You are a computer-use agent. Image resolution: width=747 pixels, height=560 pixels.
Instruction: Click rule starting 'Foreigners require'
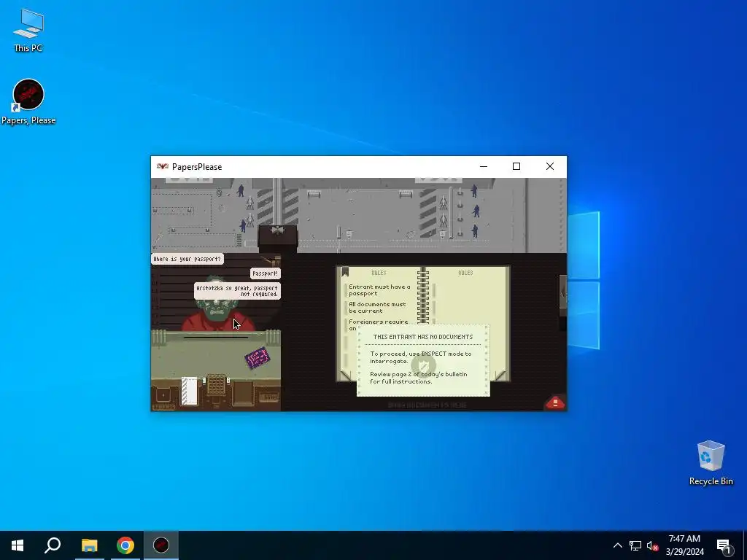[378, 324]
